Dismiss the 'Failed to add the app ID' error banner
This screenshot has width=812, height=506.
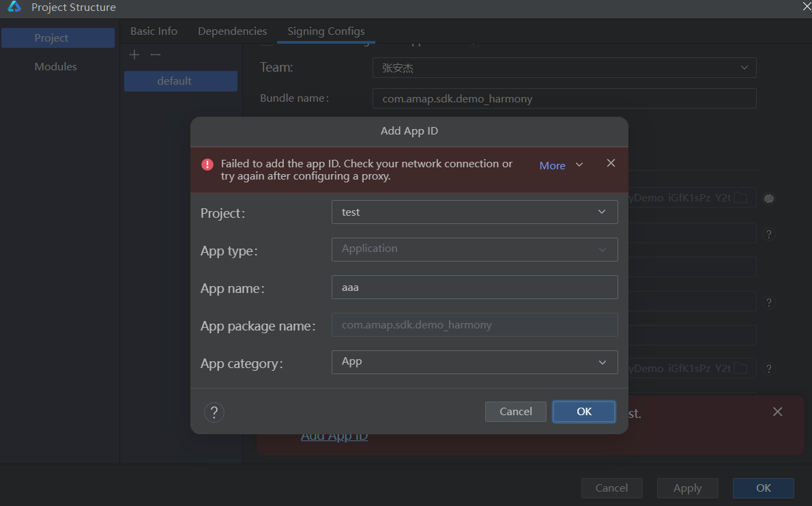611,163
